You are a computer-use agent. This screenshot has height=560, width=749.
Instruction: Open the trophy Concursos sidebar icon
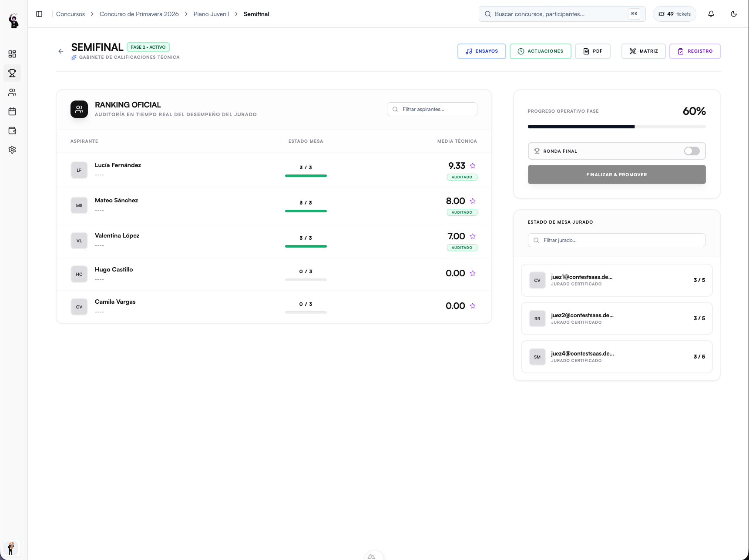coord(12,73)
